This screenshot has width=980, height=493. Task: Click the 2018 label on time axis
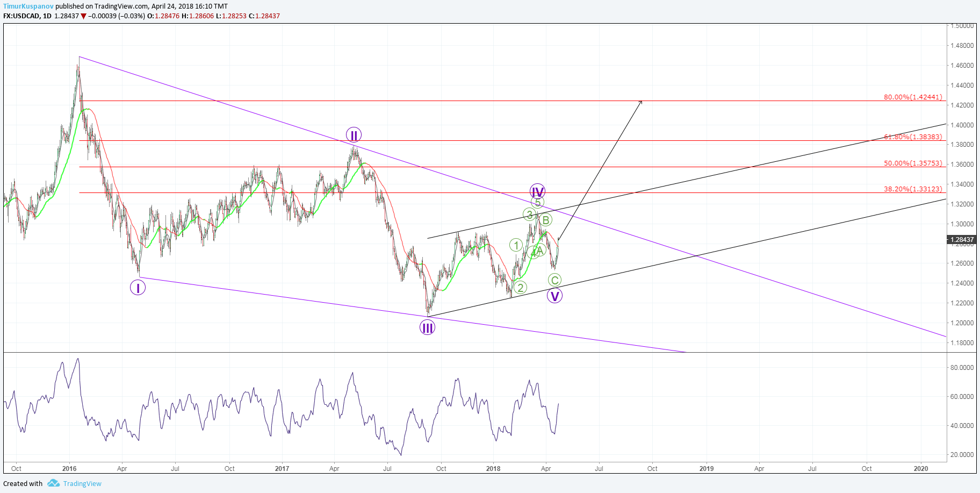[493, 469]
